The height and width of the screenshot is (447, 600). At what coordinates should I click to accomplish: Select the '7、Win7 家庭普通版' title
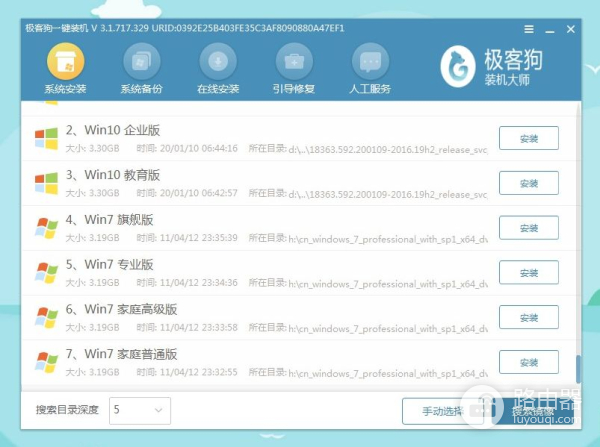[121, 354]
